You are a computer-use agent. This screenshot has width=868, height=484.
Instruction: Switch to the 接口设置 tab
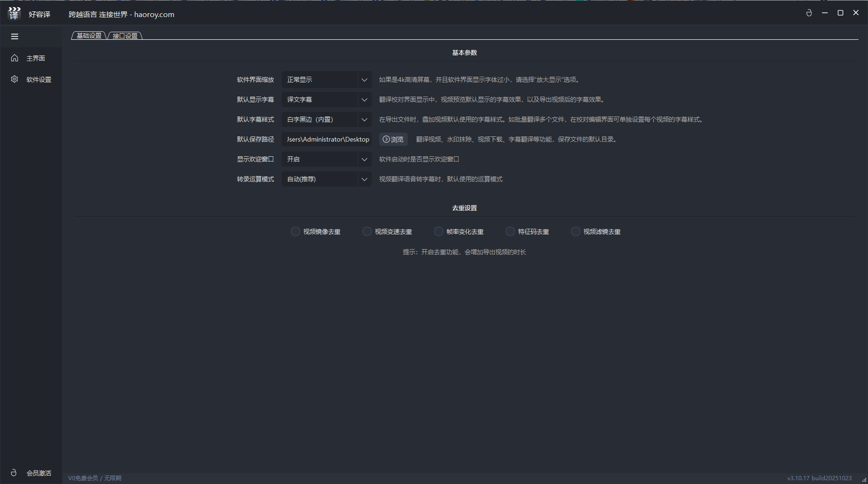click(125, 36)
